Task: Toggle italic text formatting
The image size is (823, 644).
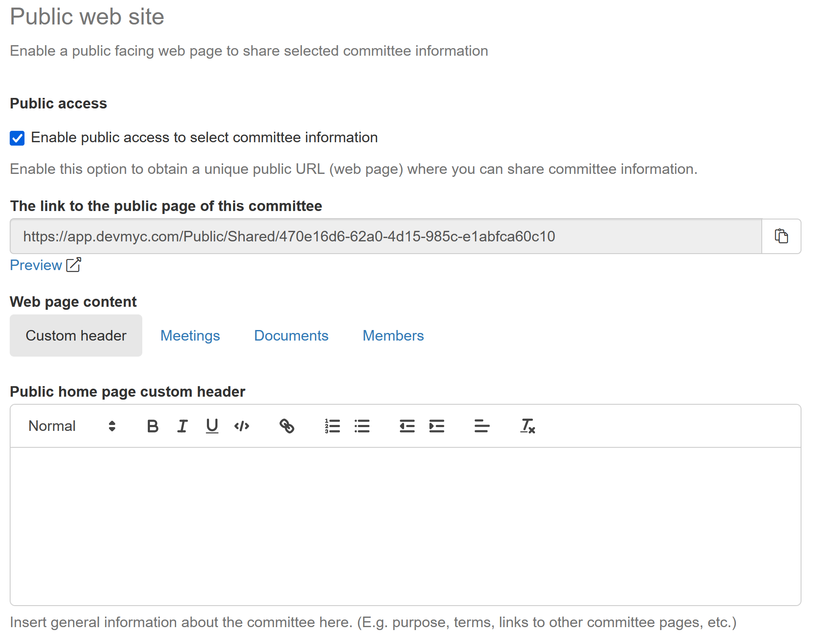Action: (x=182, y=426)
